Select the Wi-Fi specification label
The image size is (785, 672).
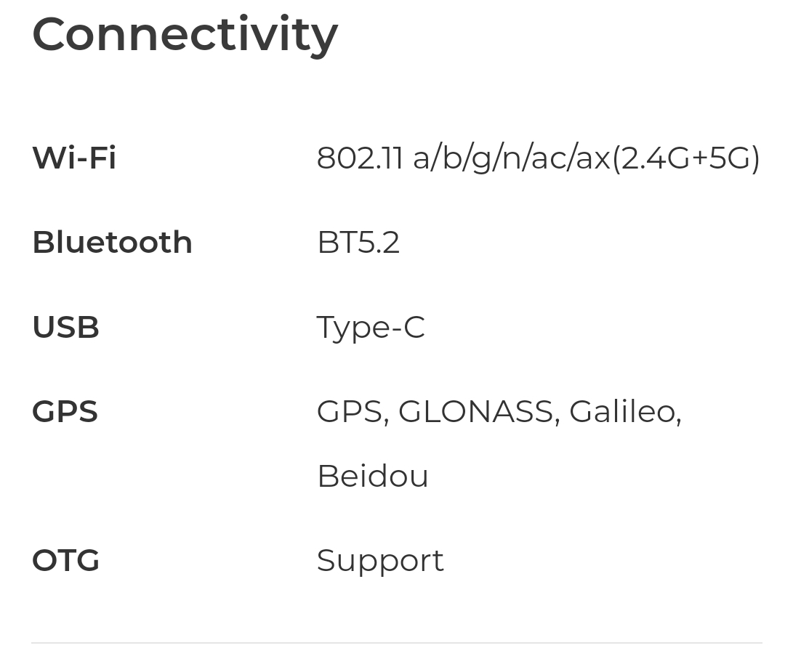(74, 158)
